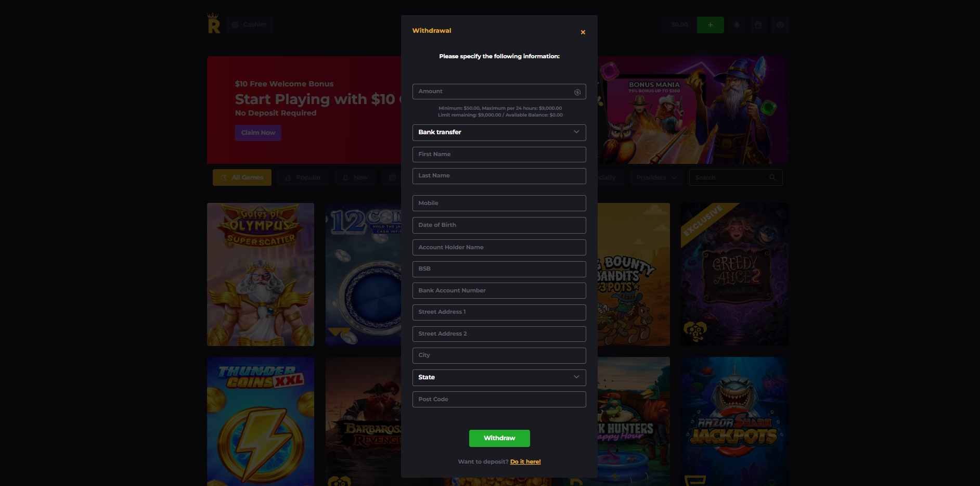Screen dimensions: 980x486
Task: Open the Gates of Olympus game thumbnail
Action: click(261, 274)
